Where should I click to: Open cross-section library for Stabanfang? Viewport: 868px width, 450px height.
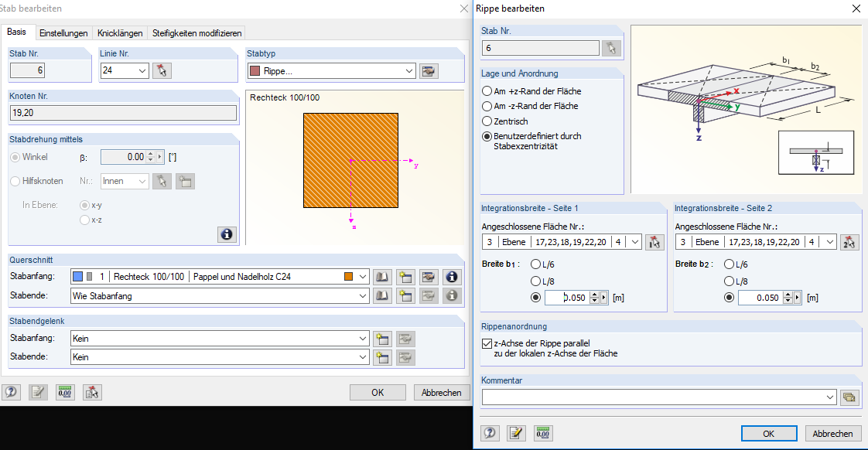click(x=382, y=277)
